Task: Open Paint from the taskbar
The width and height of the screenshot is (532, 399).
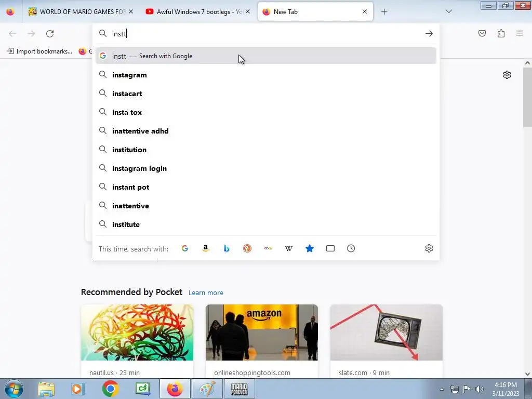Action: [x=207, y=389]
